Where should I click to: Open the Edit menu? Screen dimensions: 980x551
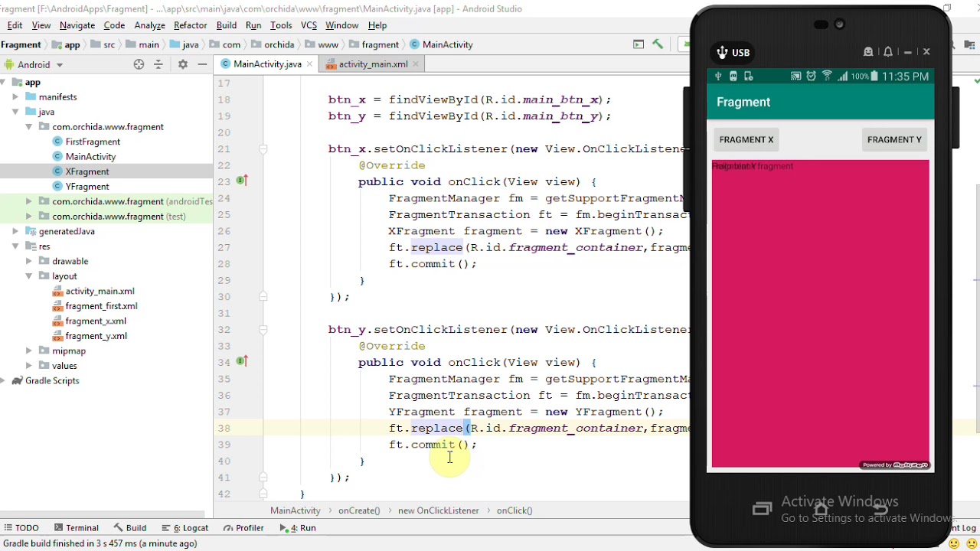point(15,25)
